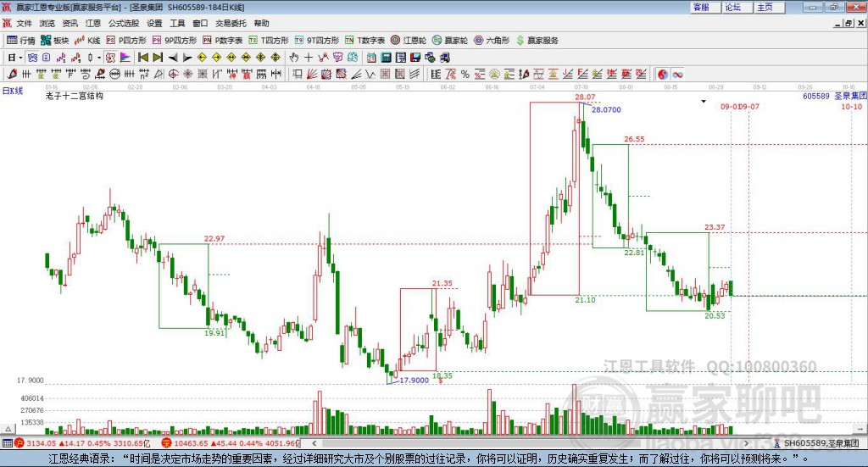868x467 pixels.
Task: Select the spiral drawing tool
Action: (x=86, y=74)
